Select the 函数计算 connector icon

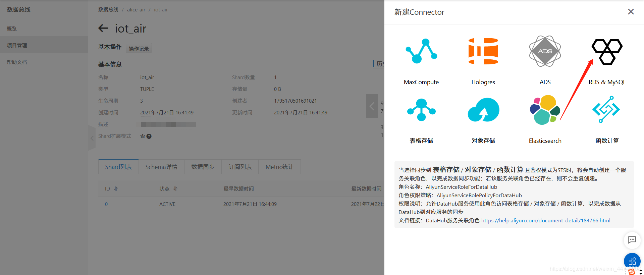pos(606,109)
